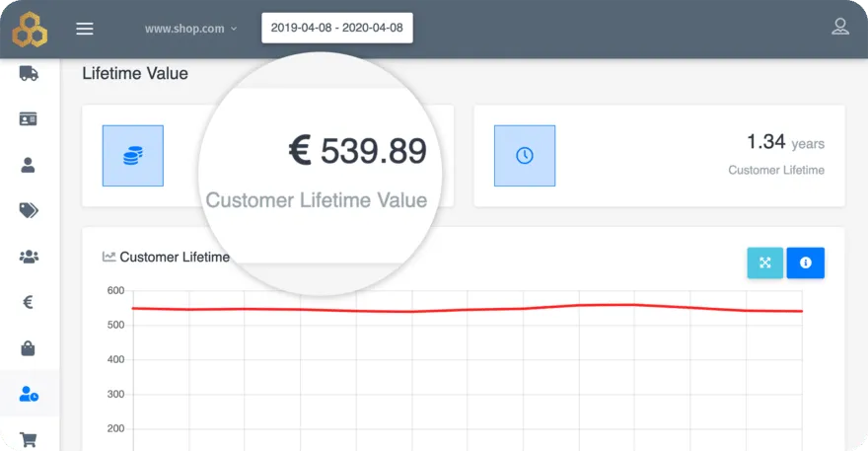
Task: Open the price tags sidebar section
Action: [29, 210]
